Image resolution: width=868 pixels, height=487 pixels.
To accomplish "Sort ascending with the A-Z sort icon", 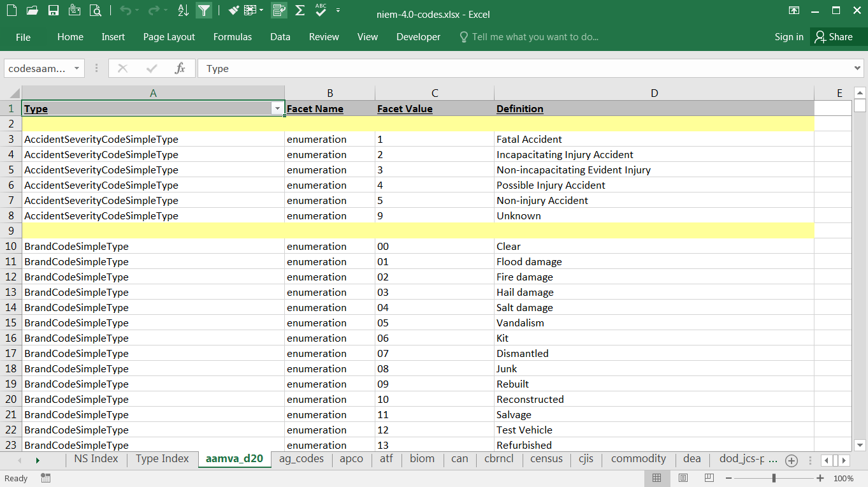I will [183, 10].
